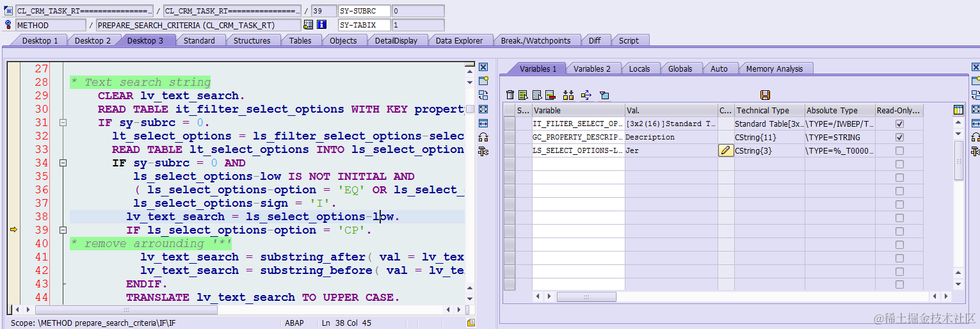Screen dimensions: 980x329
Task: Switch the code tool to full screen
Action: 483,109
